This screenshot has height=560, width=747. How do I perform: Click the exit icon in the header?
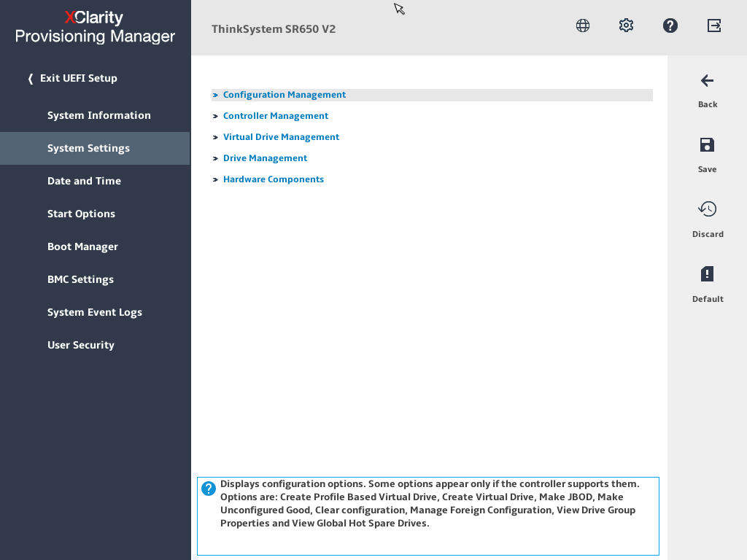pyautogui.click(x=714, y=26)
